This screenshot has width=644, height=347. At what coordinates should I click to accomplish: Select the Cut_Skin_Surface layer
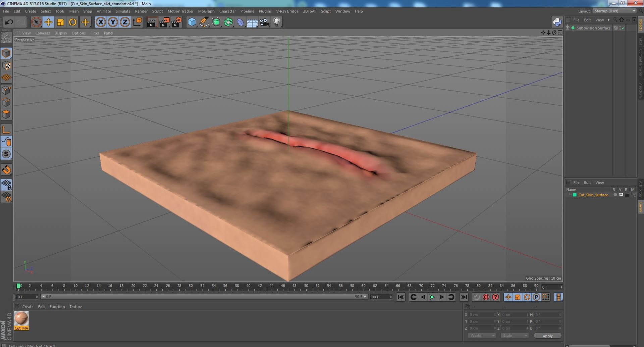click(593, 195)
